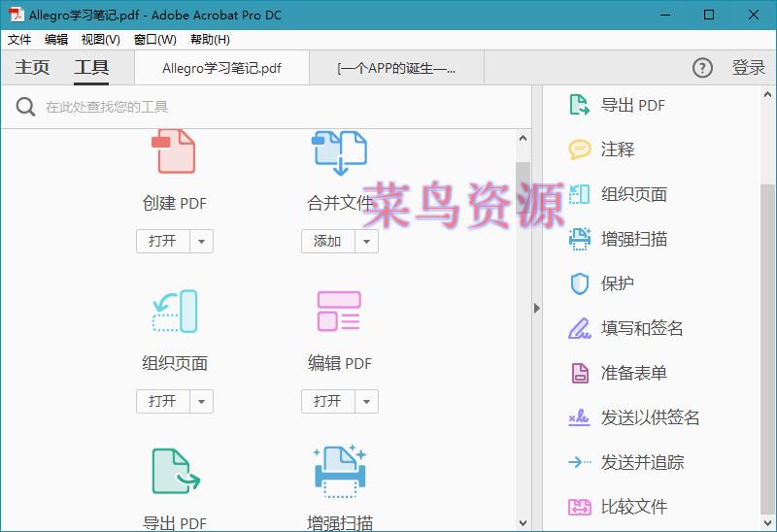Click the Combine Files (合并文件) icon

(x=339, y=152)
